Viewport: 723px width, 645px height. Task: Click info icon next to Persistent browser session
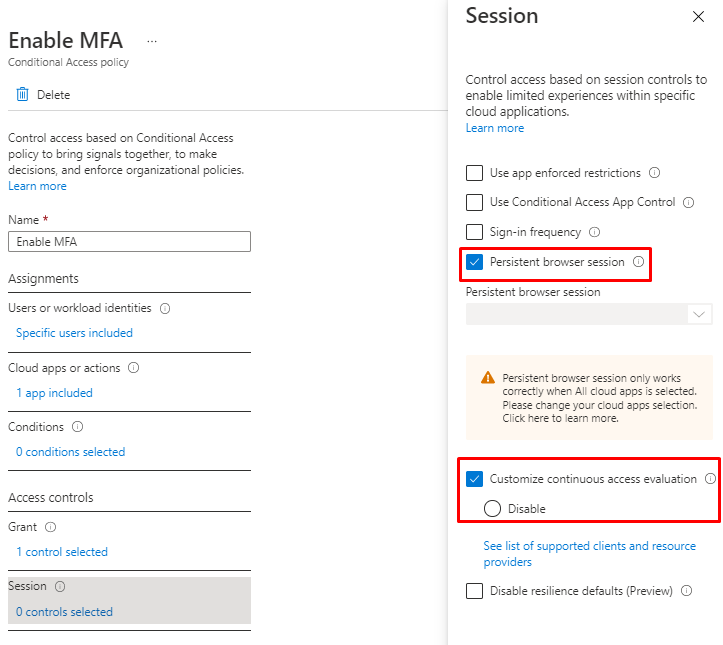point(638,262)
